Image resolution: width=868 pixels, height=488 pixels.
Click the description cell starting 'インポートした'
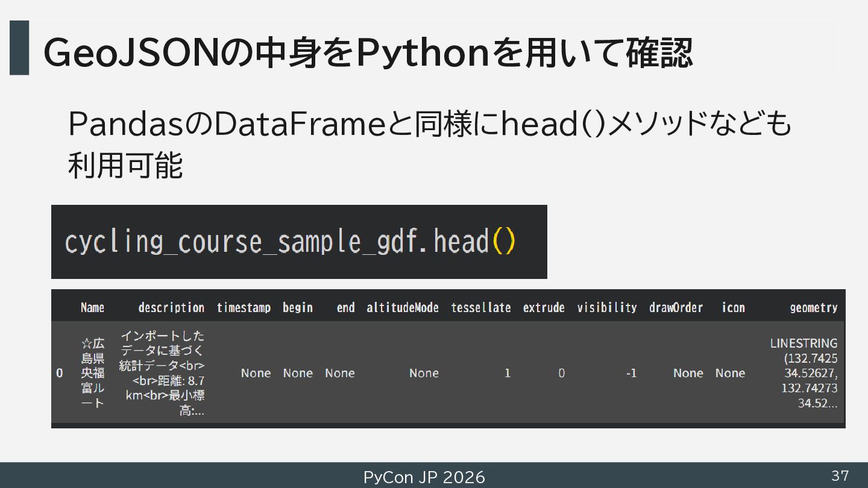tap(162, 373)
